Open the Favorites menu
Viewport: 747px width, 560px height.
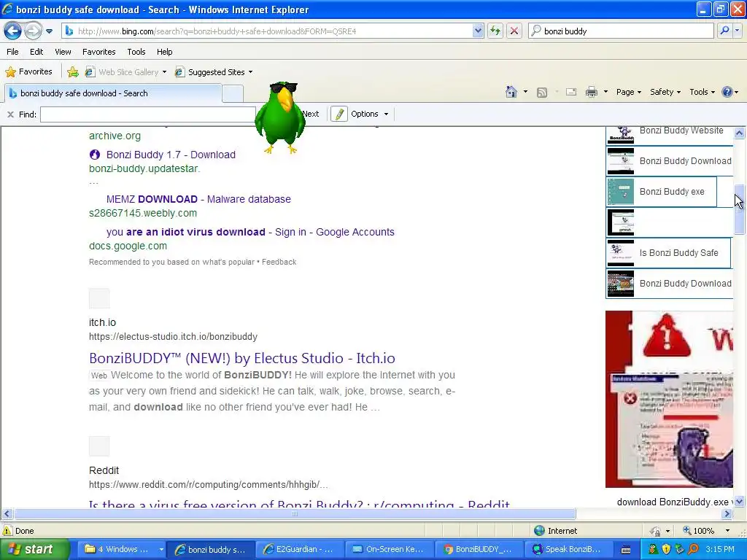pyautogui.click(x=98, y=52)
